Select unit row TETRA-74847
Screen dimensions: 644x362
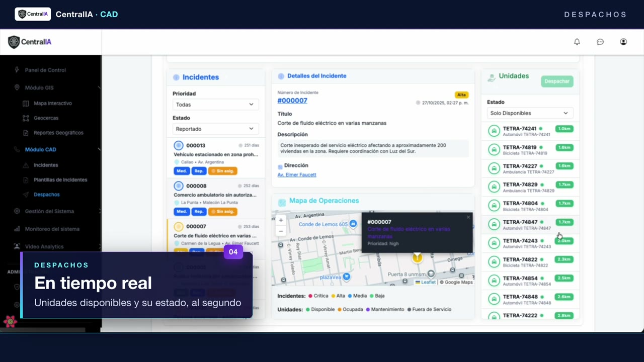(x=530, y=225)
